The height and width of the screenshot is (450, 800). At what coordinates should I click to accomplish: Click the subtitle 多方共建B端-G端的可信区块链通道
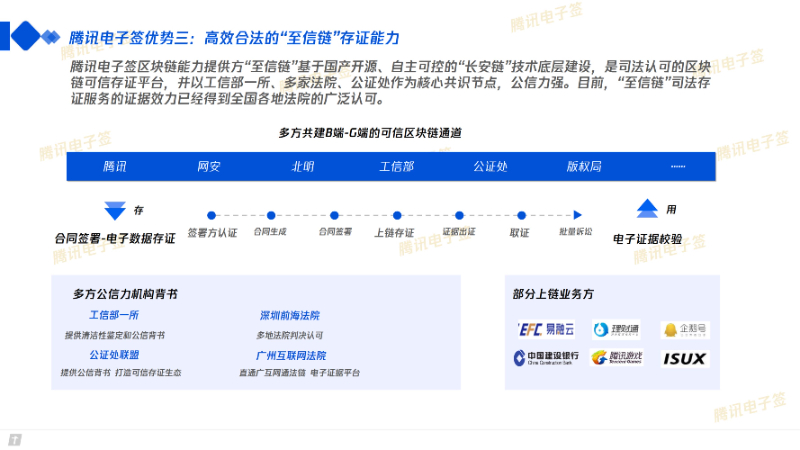click(x=370, y=133)
